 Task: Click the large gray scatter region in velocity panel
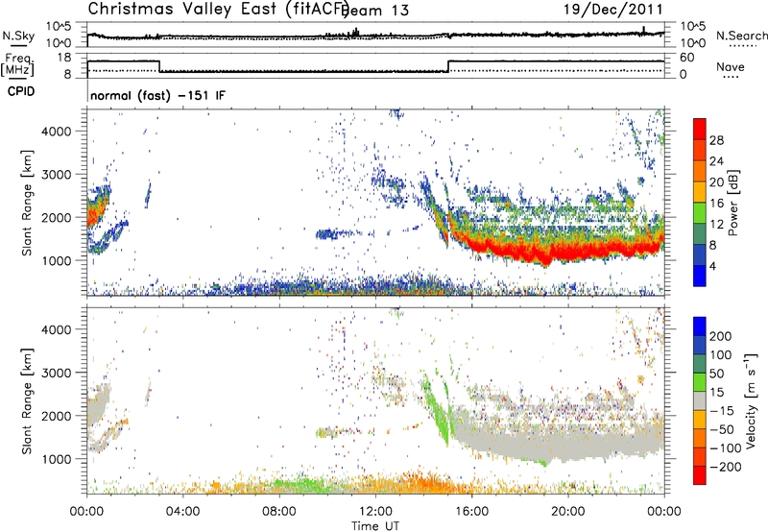(559, 444)
